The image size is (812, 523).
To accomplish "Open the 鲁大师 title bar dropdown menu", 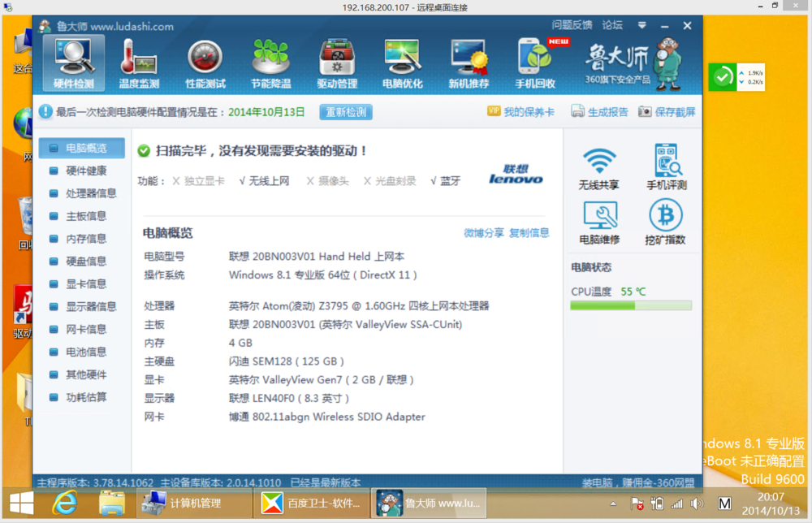I will pyautogui.click(x=642, y=25).
